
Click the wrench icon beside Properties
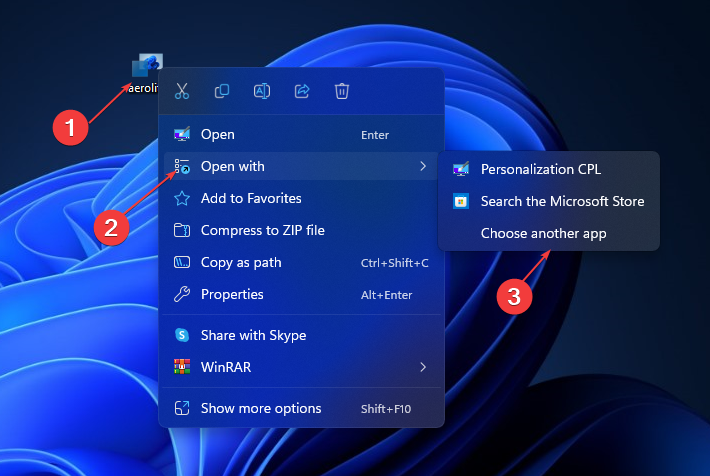[x=182, y=294]
